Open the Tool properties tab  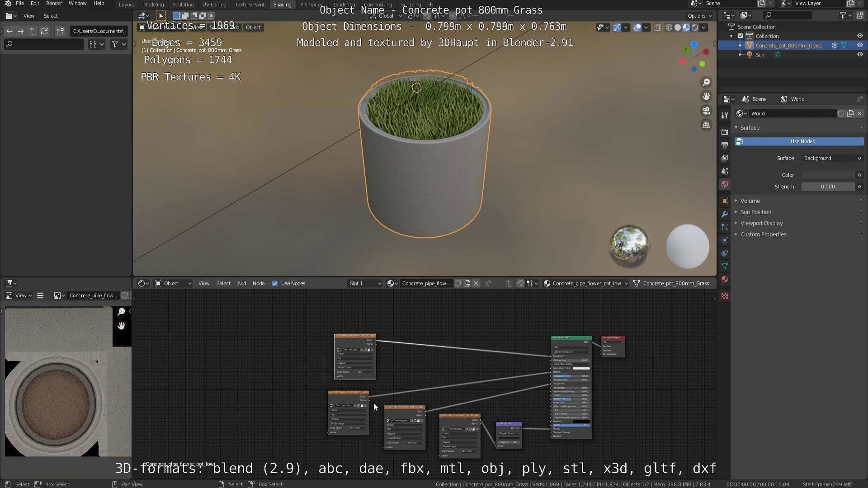pyautogui.click(x=725, y=115)
